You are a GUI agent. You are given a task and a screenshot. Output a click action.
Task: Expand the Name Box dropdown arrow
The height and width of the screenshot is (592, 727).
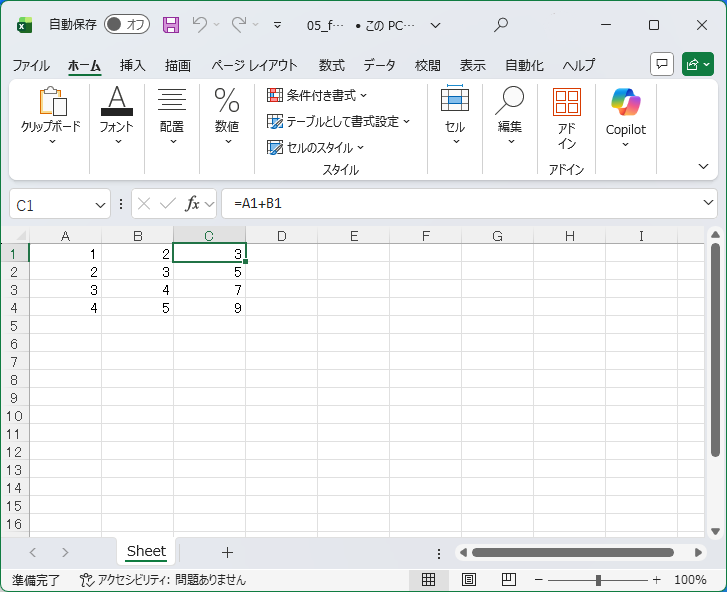(100, 204)
